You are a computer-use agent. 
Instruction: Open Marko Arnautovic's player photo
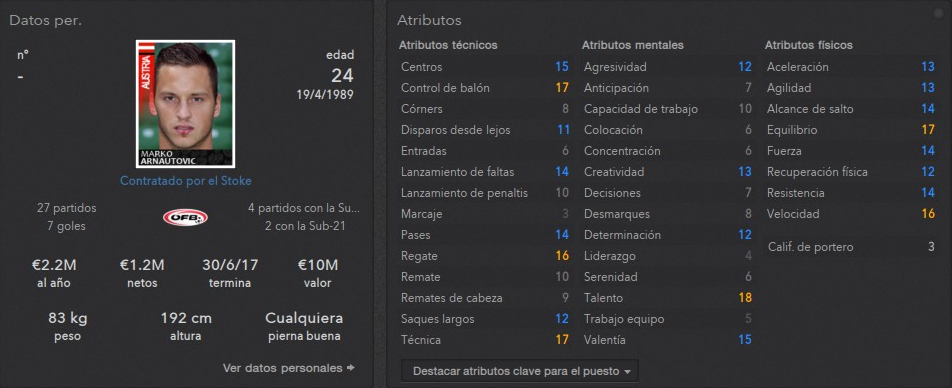[x=185, y=104]
